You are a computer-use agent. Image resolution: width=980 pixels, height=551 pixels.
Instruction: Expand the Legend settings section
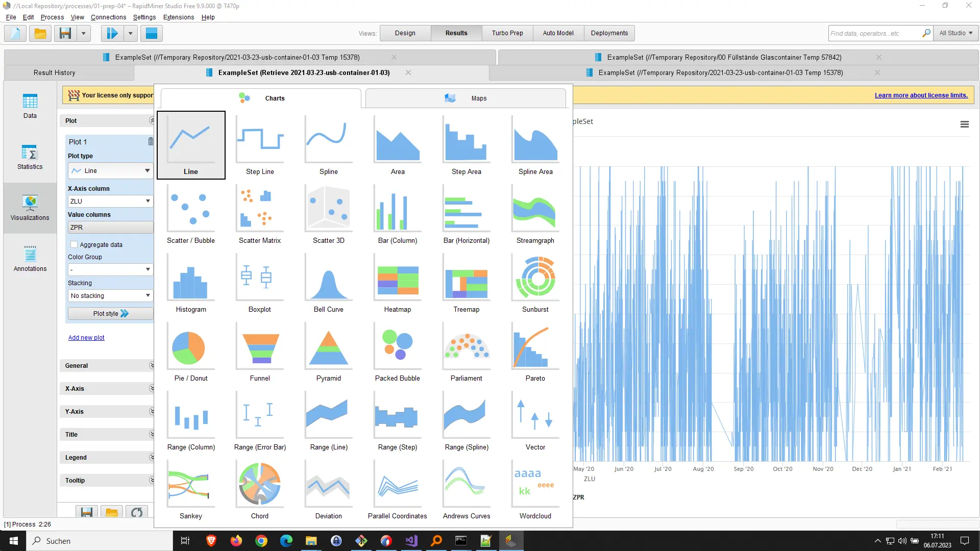coord(107,457)
